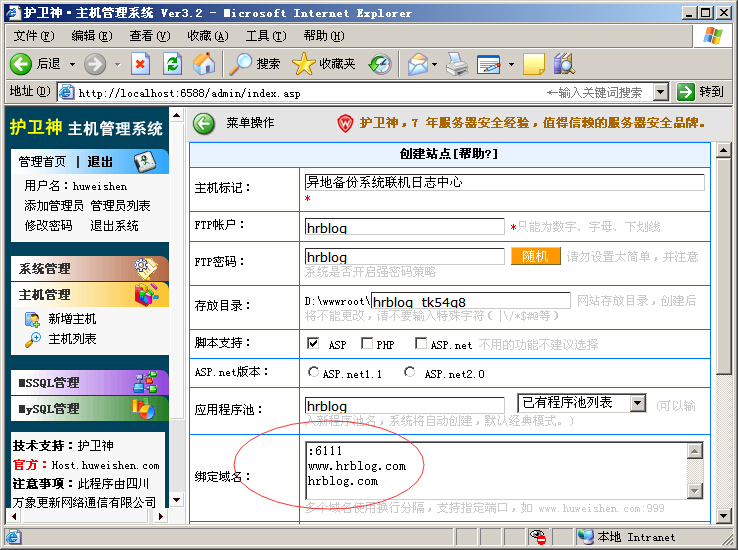Viewport: 738px width, 550px height.
Task: Open the 查看(V) menu
Action: tap(150, 36)
